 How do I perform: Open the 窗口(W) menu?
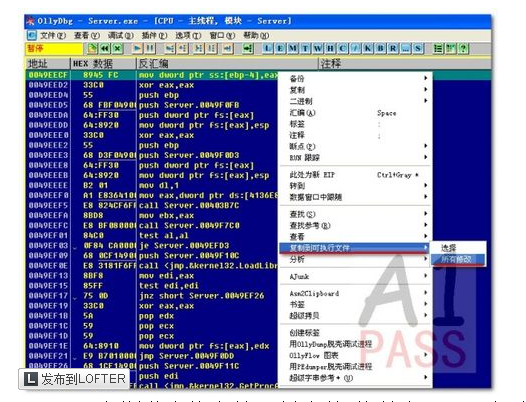click(222, 35)
